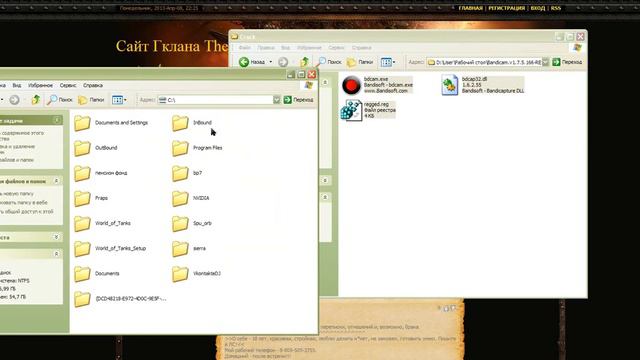The height and width of the screenshot is (360, 640).
Task: Click Поиск search in C:\ window toolbar
Action: [x=60, y=100]
